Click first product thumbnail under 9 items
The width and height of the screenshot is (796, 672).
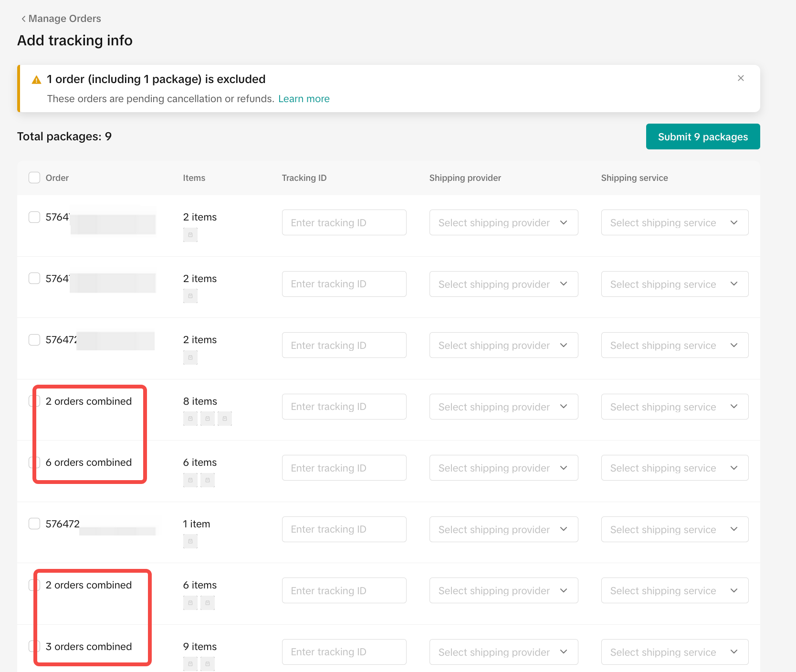click(190, 664)
